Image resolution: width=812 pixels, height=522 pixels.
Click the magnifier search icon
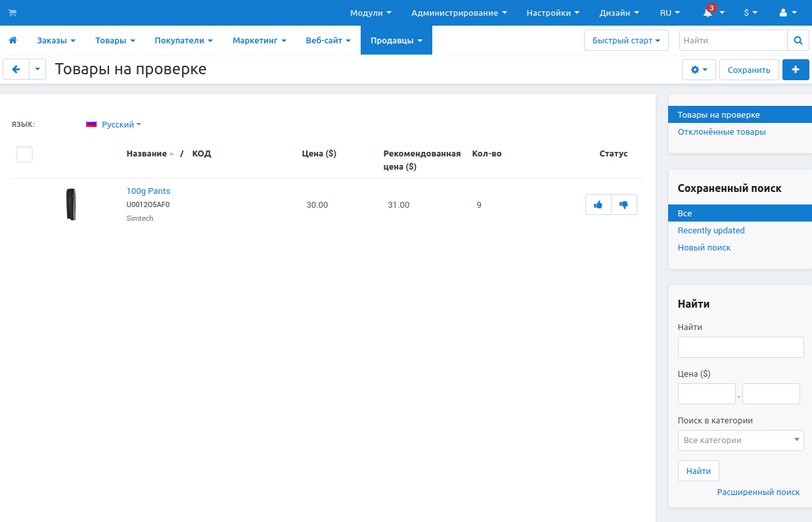(x=798, y=40)
